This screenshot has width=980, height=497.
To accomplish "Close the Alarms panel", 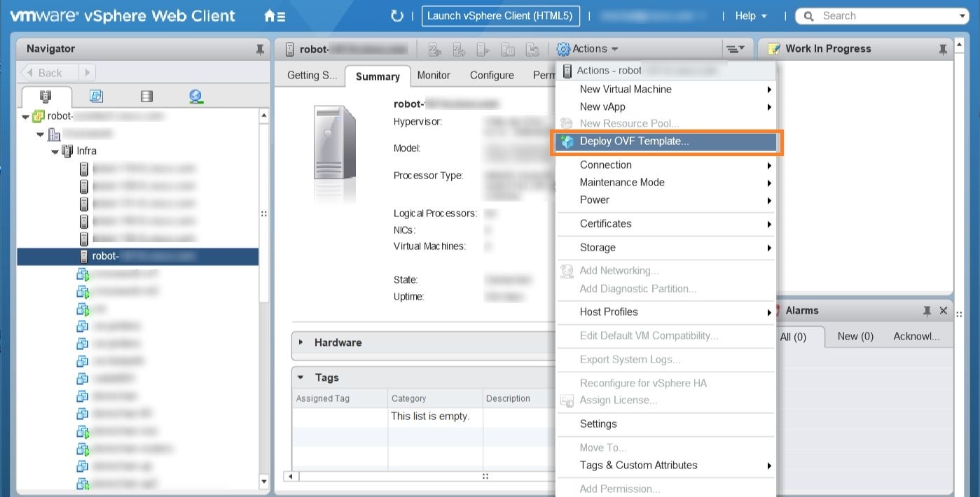I will coord(944,311).
